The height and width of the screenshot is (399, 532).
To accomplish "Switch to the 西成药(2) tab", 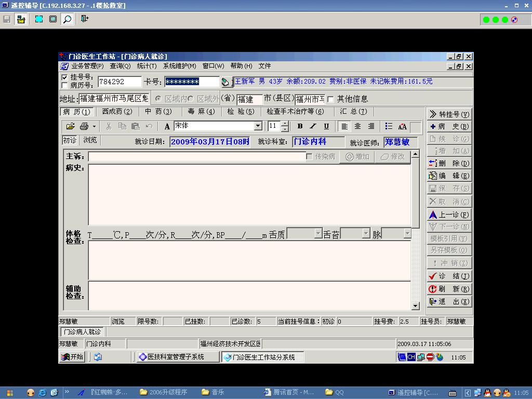I will (117, 111).
